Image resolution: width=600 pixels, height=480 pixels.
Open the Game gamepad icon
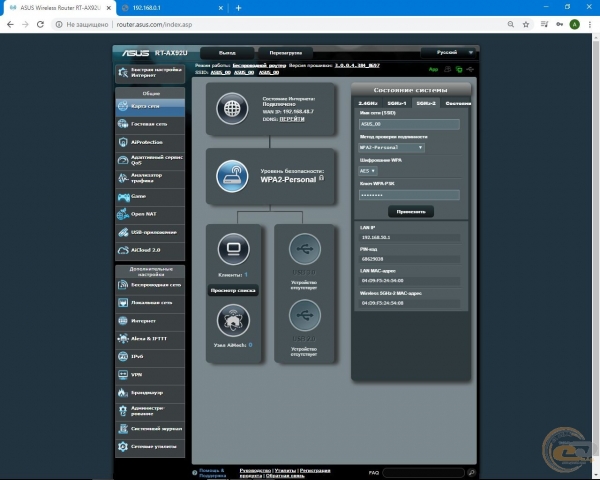(x=123, y=197)
